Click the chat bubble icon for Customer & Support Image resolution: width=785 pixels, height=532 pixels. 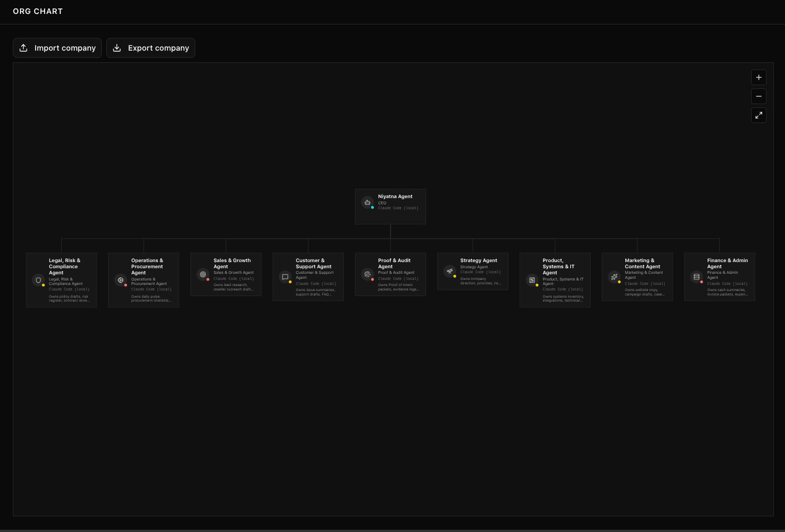(x=285, y=277)
